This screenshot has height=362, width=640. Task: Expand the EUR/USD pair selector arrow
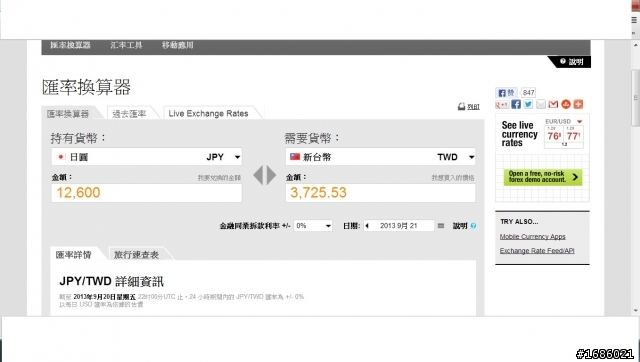pos(579,122)
